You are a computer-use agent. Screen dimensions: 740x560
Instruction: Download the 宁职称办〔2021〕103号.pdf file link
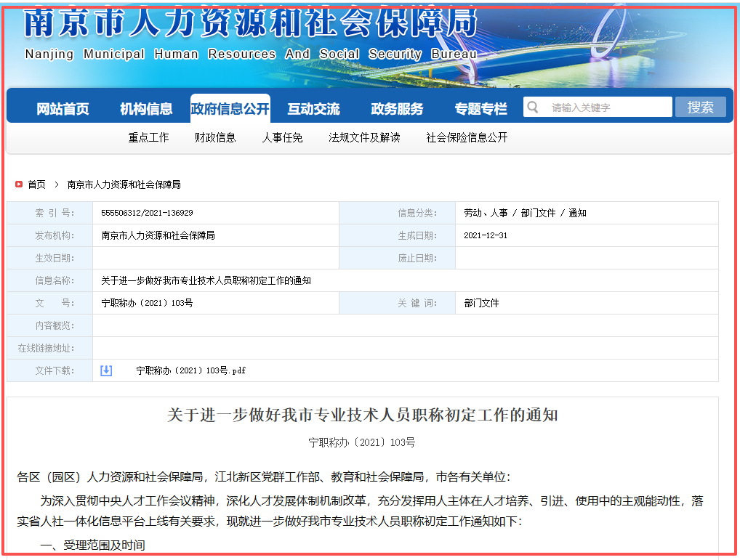tap(190, 370)
